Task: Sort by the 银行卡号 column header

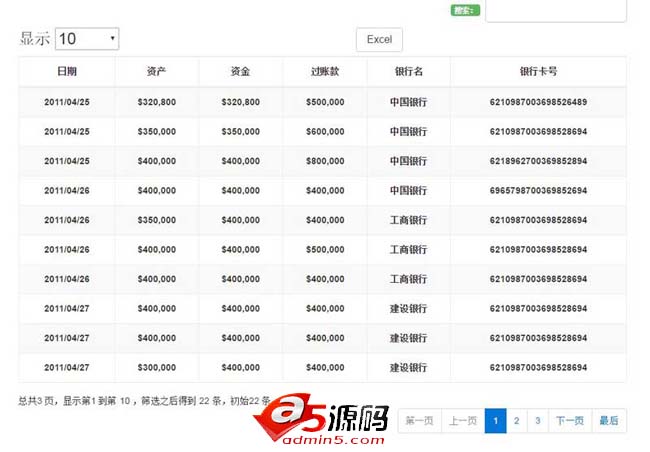Action: (538, 71)
